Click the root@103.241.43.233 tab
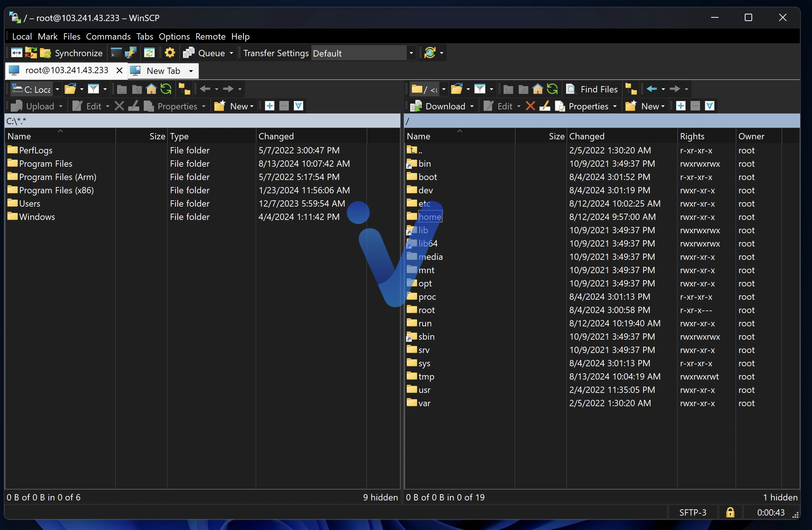812x530 pixels. (65, 71)
